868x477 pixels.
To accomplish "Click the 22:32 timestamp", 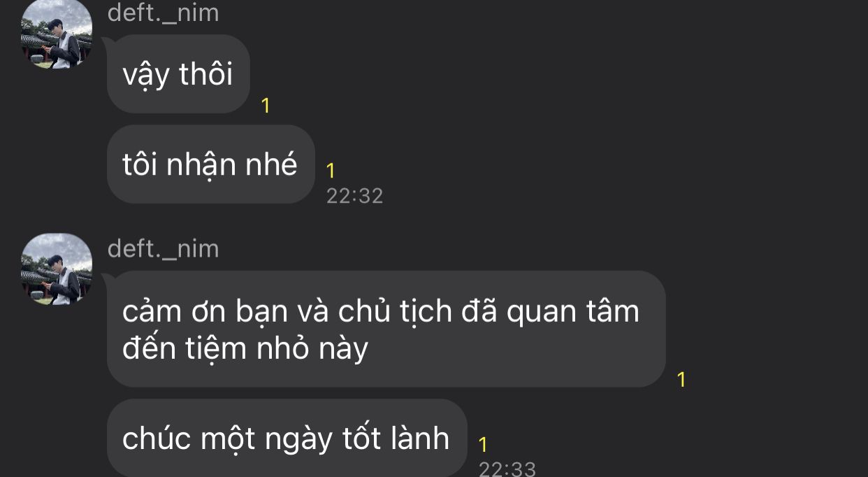I will point(355,196).
